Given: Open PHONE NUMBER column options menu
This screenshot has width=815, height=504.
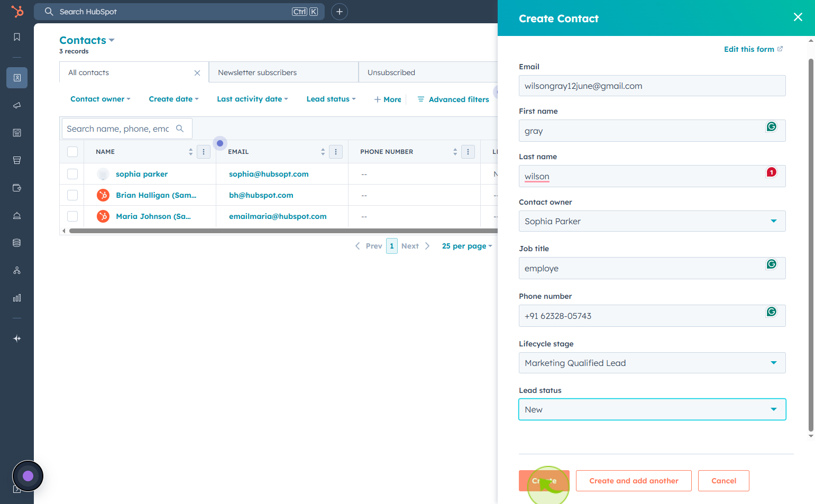Looking at the screenshot, I should [468, 152].
